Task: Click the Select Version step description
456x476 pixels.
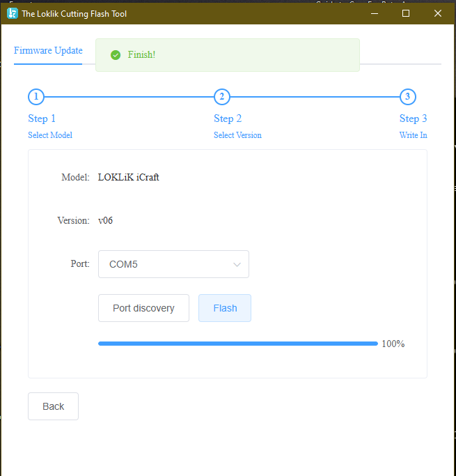Action: (x=237, y=135)
